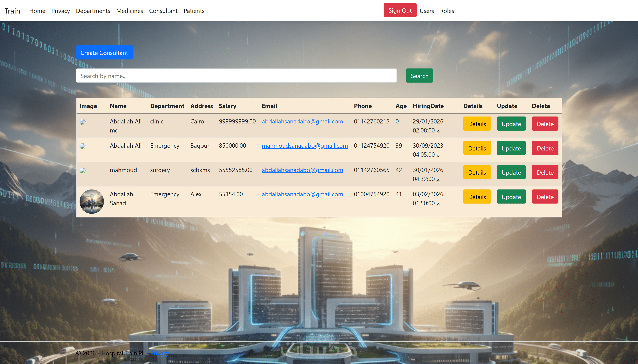Sign Out of the application
This screenshot has height=364, width=638.
click(x=400, y=11)
